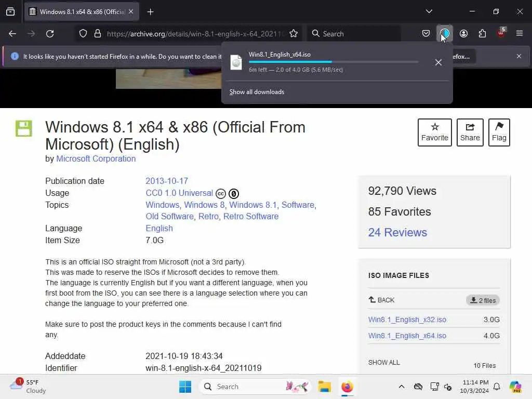Open the tracking protection shield icon

[x=83, y=34]
